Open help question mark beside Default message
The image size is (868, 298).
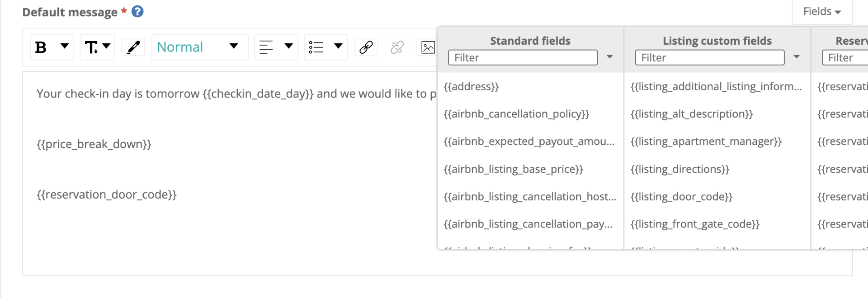(x=137, y=11)
